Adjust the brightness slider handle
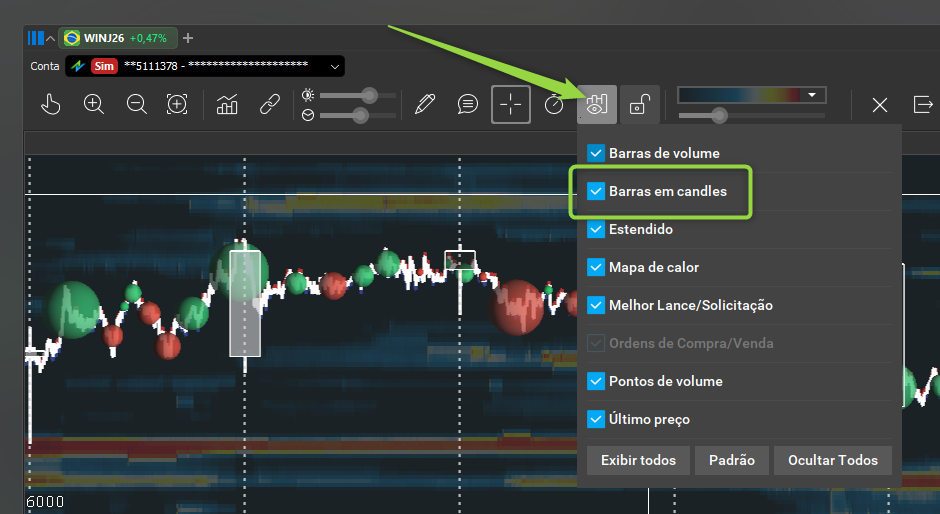 [369, 95]
